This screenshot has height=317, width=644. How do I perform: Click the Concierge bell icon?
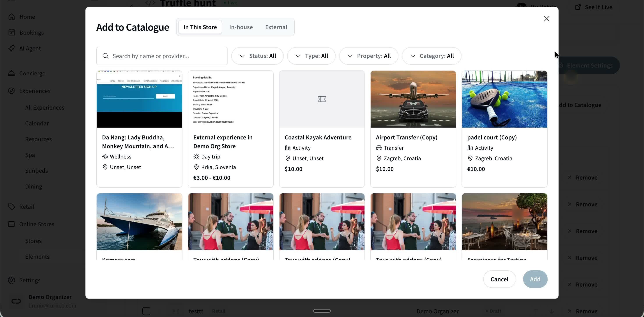[11, 73]
